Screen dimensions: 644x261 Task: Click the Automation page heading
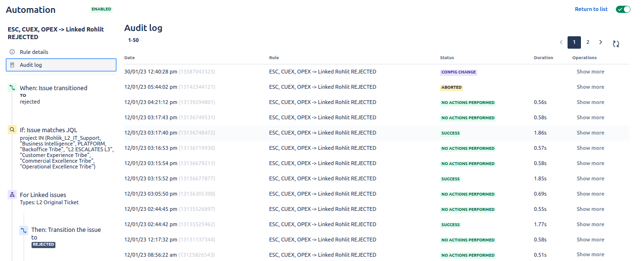pos(31,10)
